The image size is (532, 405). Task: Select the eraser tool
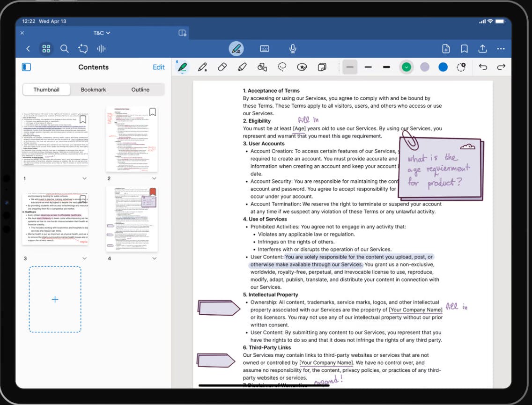coord(222,67)
